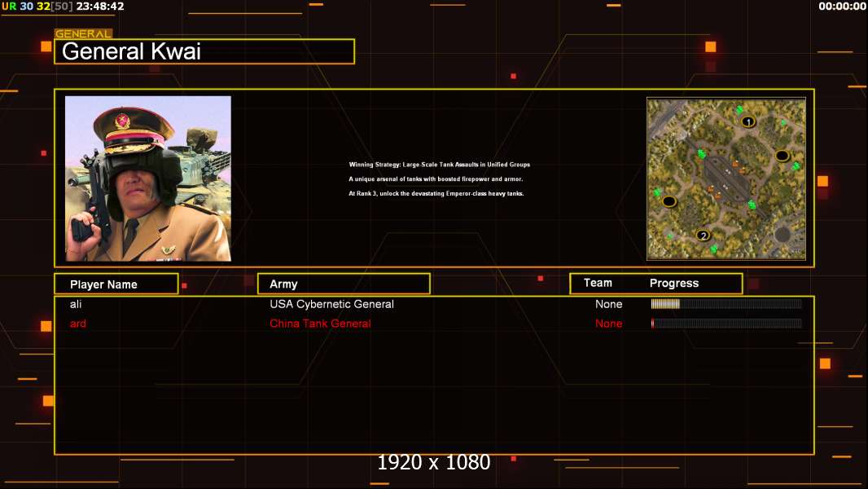Click ard's team value None
The width and height of the screenshot is (868, 489).
(x=608, y=324)
